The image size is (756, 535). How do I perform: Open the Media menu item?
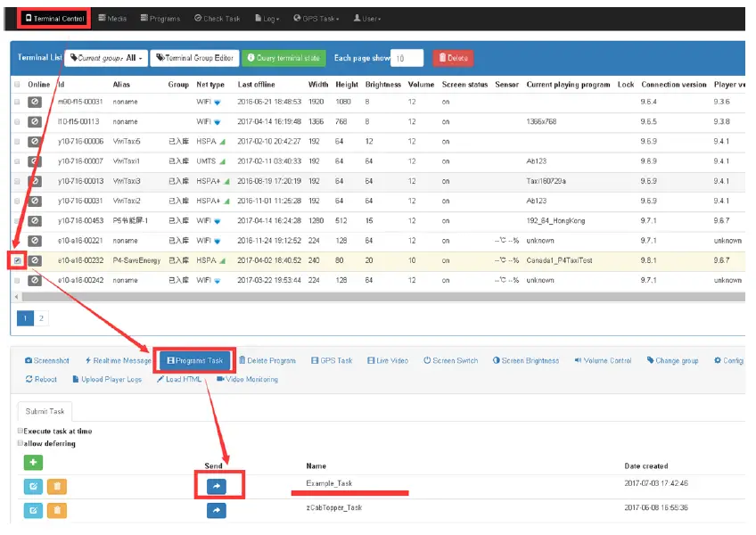coord(112,18)
